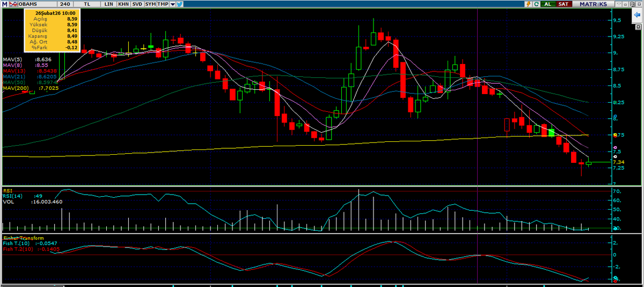
Task: Click the VOL value 16.003.460
Action: tap(47, 202)
